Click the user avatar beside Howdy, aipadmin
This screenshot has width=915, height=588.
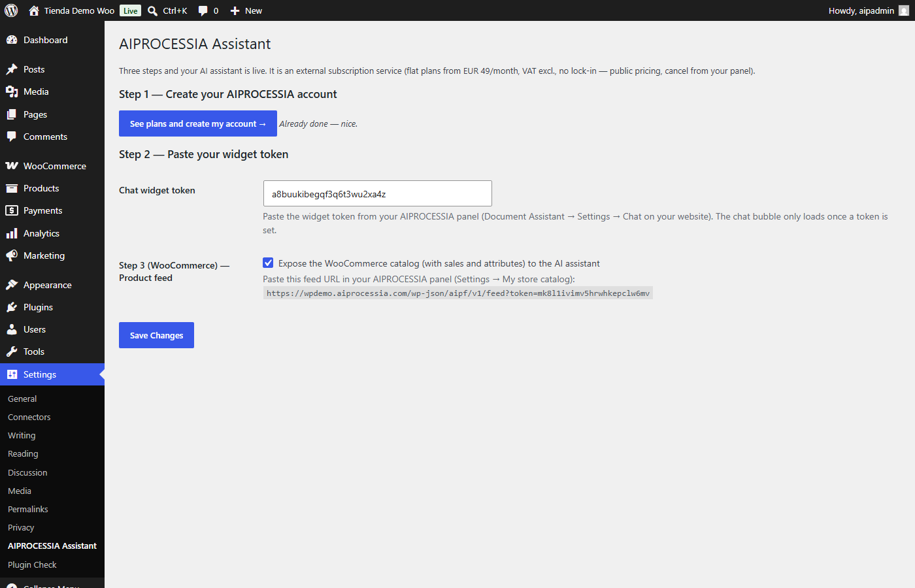tap(904, 10)
